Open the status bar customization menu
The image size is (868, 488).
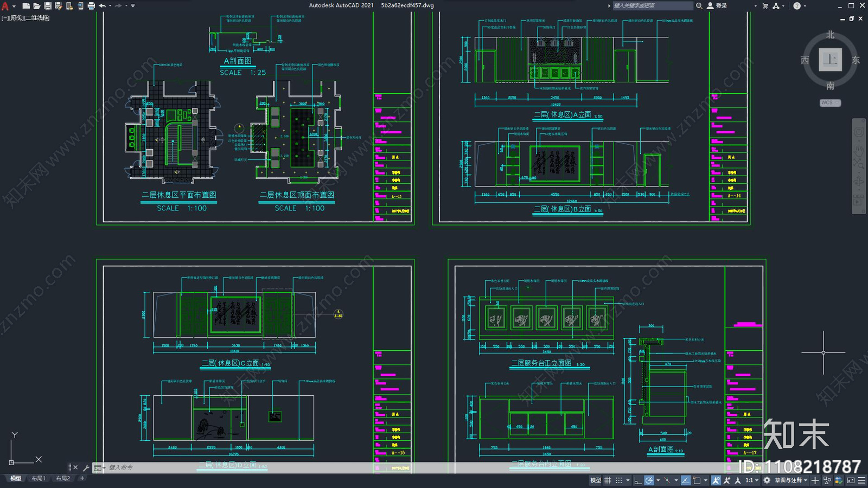[x=861, y=480]
